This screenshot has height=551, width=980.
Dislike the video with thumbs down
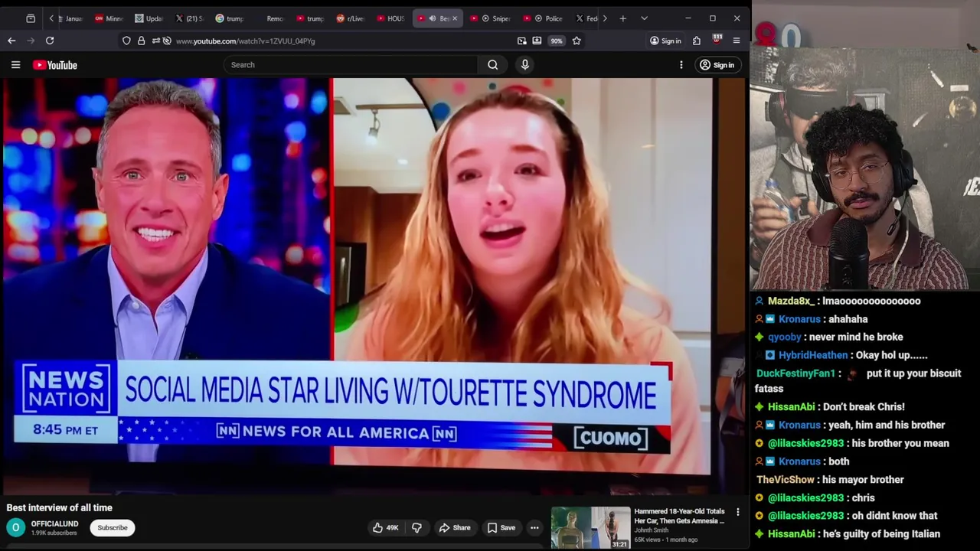417,528
